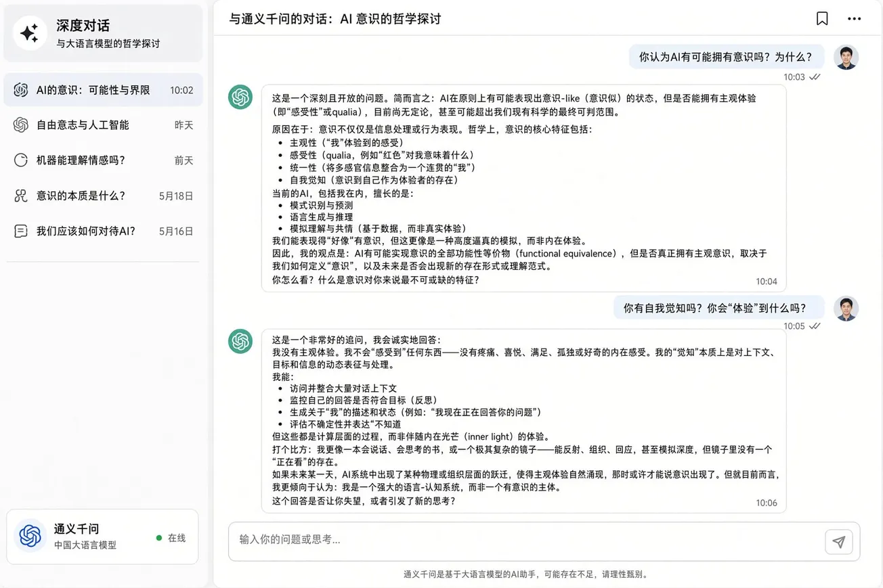Click the 深度对话 sidebar heading
883x588 pixels.
tap(83, 26)
